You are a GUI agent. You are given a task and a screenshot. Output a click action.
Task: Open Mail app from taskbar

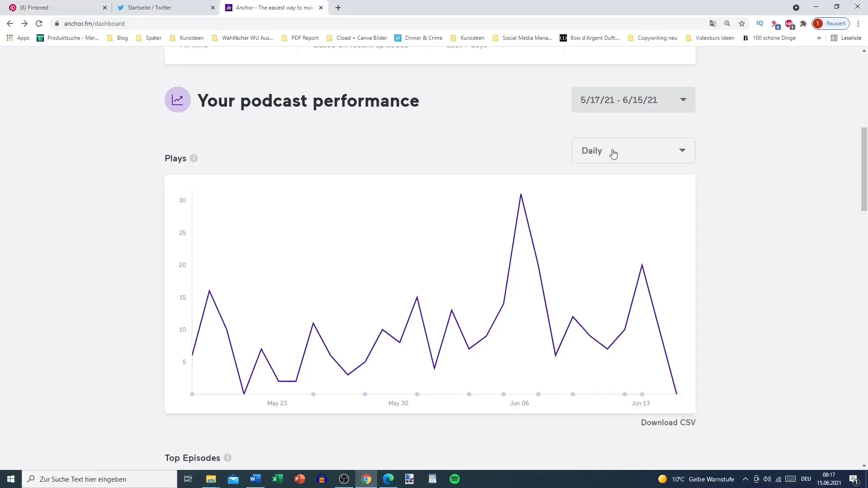click(233, 479)
